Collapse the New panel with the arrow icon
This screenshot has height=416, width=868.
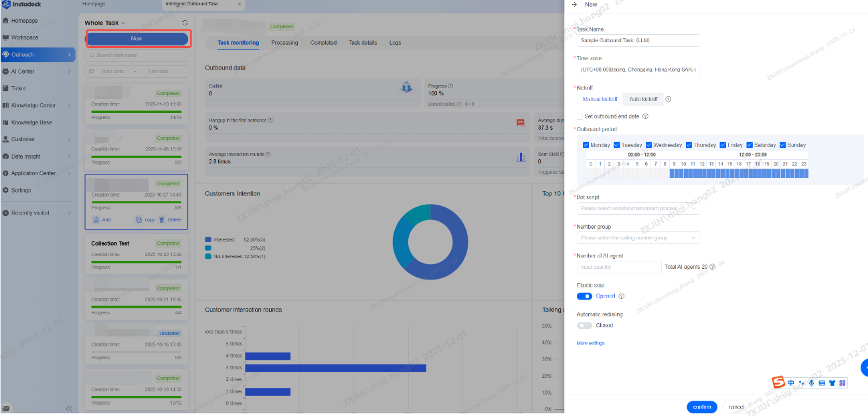click(574, 5)
